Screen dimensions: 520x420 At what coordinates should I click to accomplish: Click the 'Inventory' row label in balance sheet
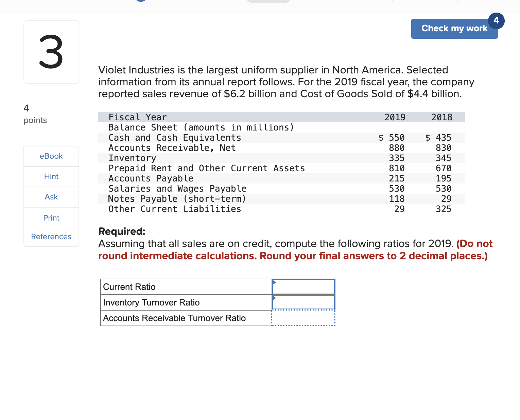132,158
